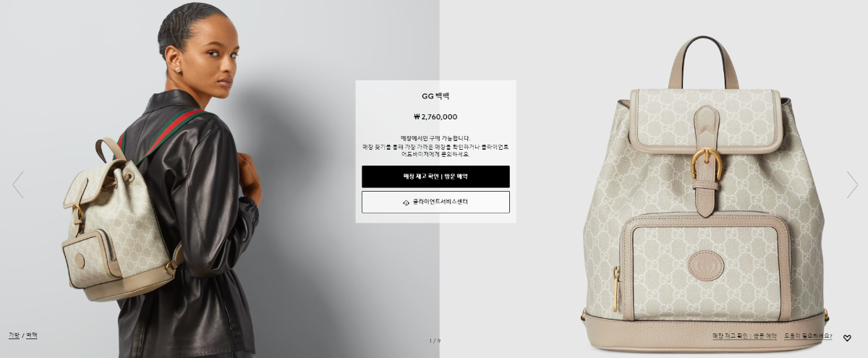The image size is (868, 358).
Task: Open the 백팩 breadcrumb link
Action: click(x=32, y=336)
